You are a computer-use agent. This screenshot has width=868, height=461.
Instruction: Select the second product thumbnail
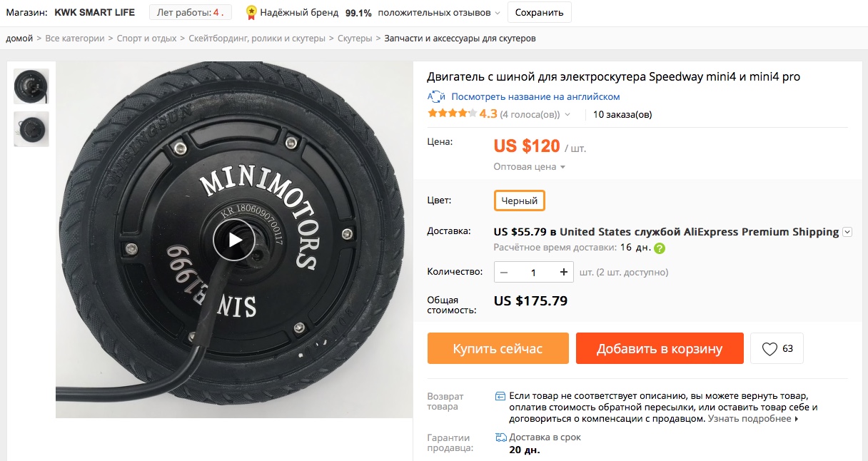(x=31, y=129)
